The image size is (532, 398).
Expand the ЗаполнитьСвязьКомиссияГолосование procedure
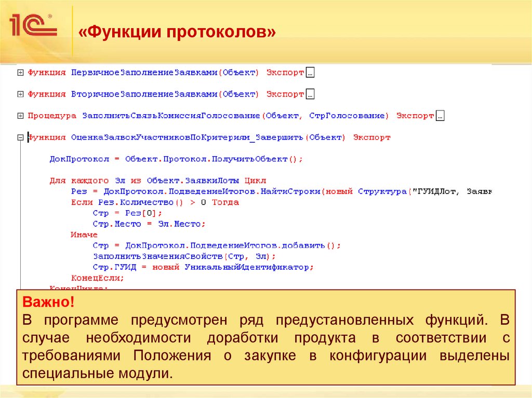coord(20,115)
